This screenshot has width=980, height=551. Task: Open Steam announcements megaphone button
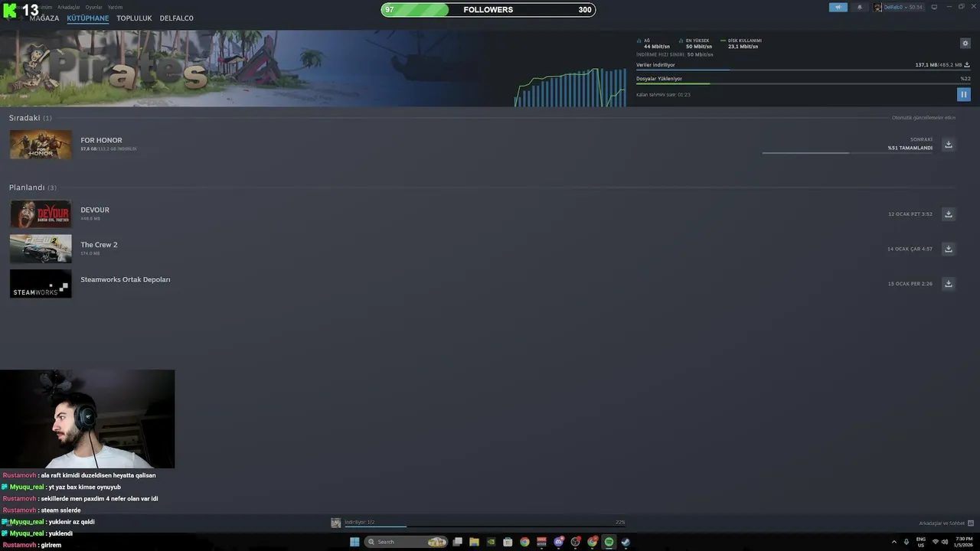pos(838,7)
